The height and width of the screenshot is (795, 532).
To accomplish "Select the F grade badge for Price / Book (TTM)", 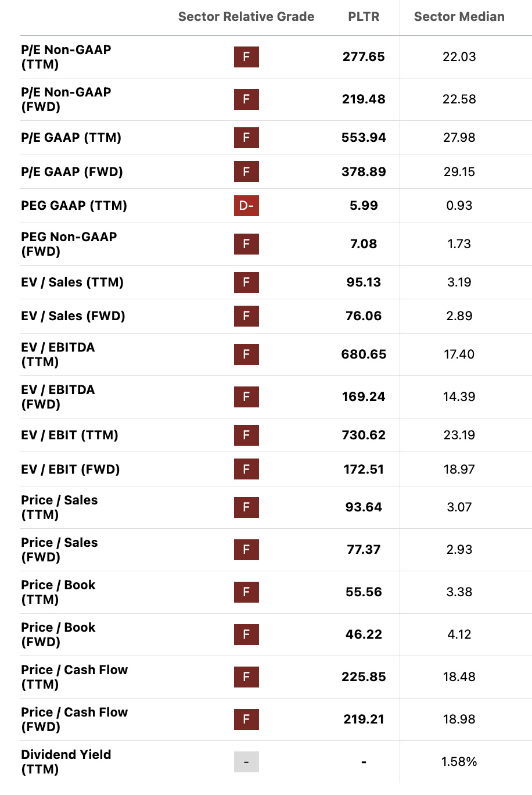I will click(x=246, y=592).
